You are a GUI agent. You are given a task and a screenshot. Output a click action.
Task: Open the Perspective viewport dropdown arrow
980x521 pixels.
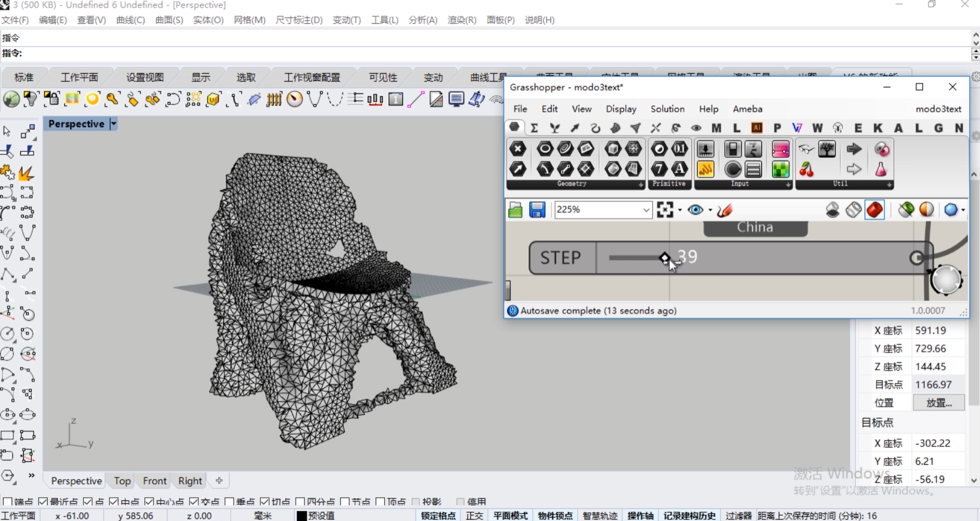point(114,124)
